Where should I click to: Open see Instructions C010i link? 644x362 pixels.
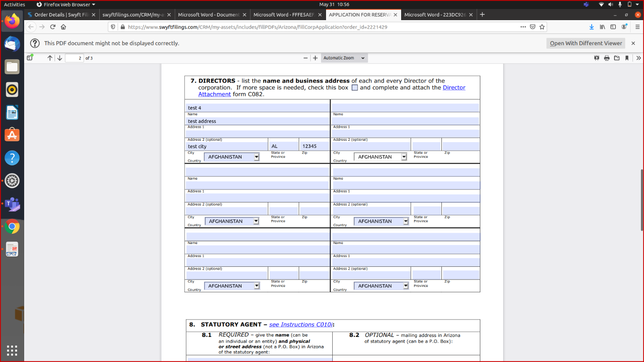click(x=301, y=324)
